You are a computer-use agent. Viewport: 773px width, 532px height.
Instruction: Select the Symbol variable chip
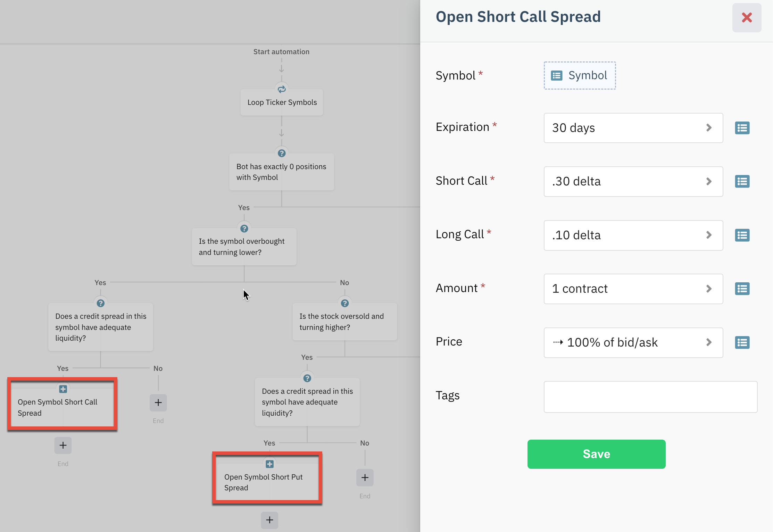(580, 76)
